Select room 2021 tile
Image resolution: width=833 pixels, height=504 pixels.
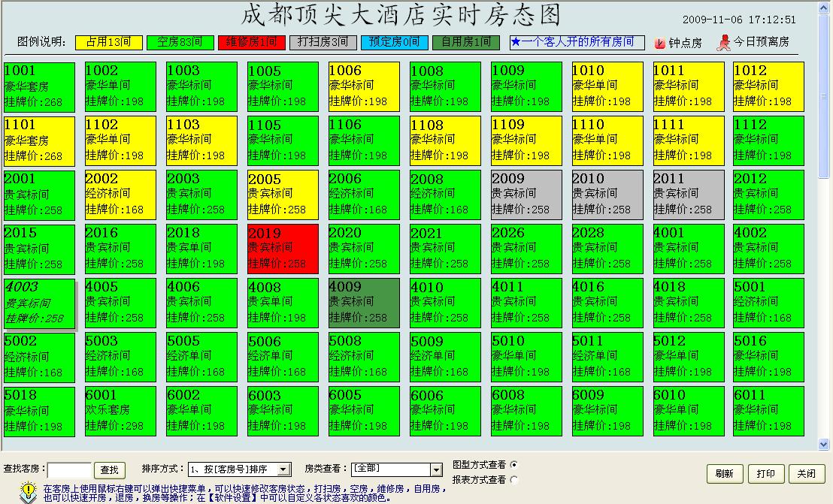(x=445, y=249)
